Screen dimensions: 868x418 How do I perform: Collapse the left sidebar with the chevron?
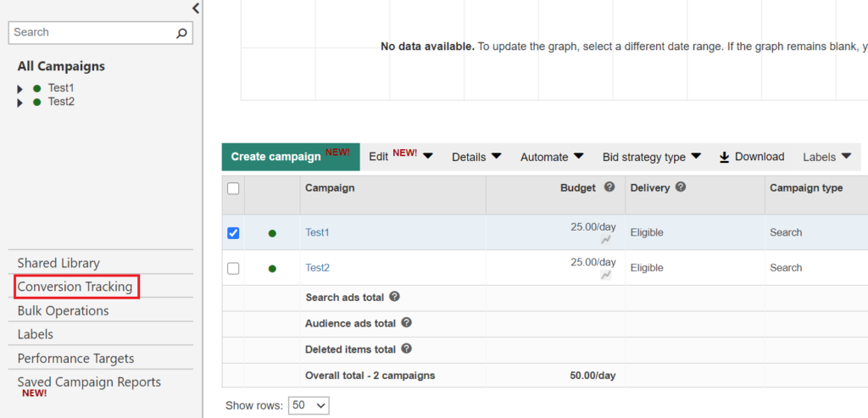pos(196,8)
